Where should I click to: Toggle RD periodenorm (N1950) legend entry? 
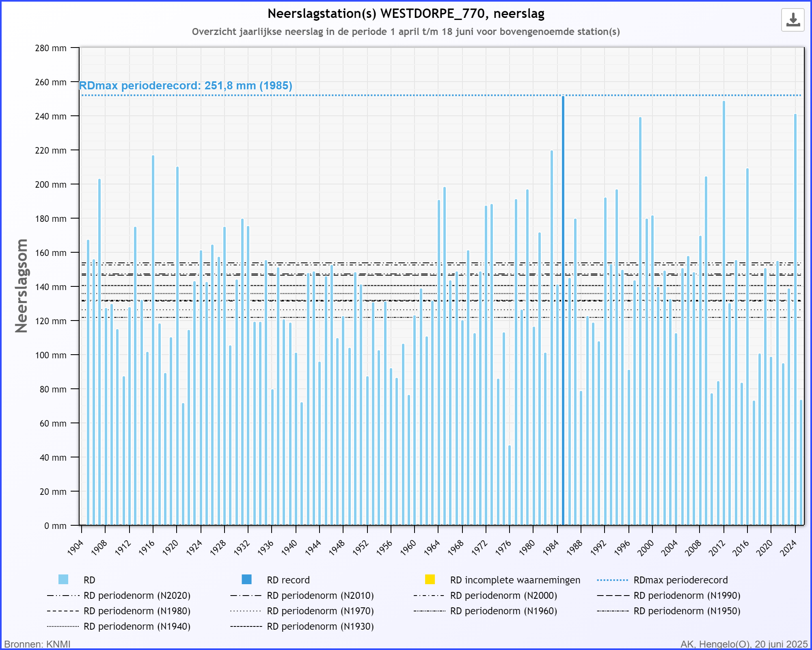669,611
